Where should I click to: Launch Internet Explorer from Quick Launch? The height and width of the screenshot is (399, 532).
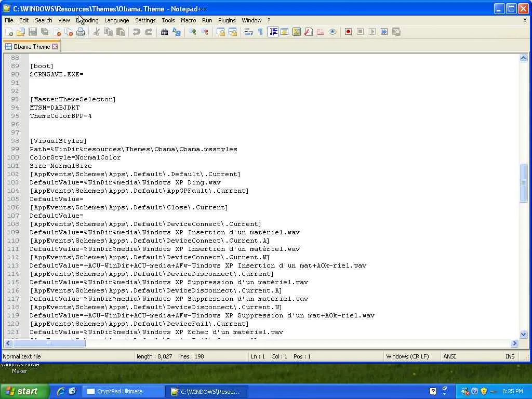(61, 391)
